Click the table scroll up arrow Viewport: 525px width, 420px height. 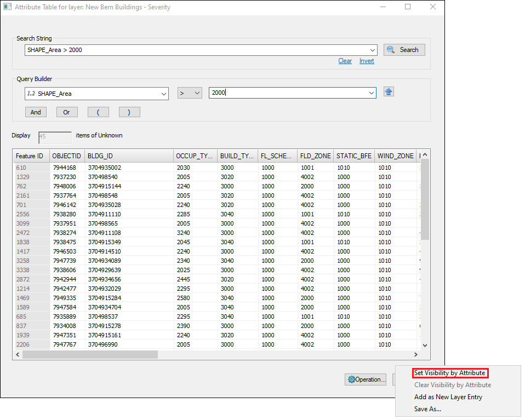pos(425,154)
